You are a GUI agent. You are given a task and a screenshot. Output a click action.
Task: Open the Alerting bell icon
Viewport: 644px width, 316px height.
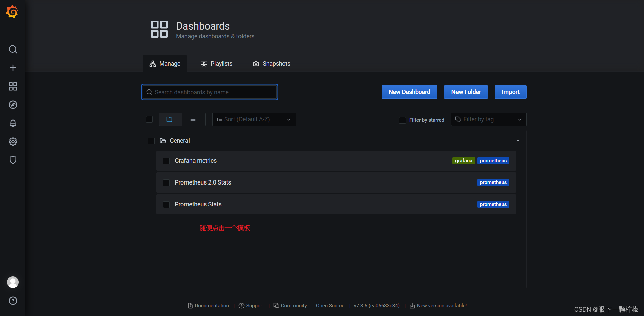coord(13,123)
